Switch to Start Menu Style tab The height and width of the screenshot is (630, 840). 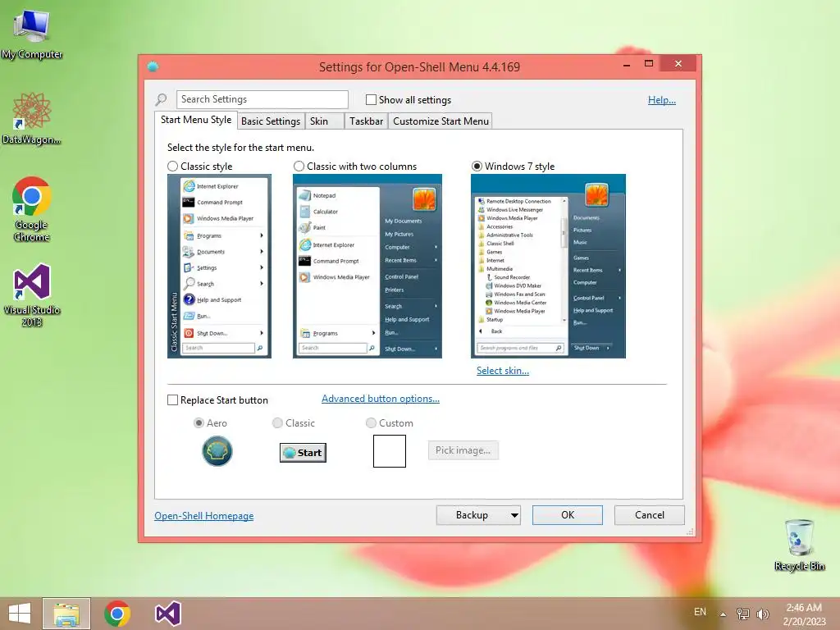[196, 120]
